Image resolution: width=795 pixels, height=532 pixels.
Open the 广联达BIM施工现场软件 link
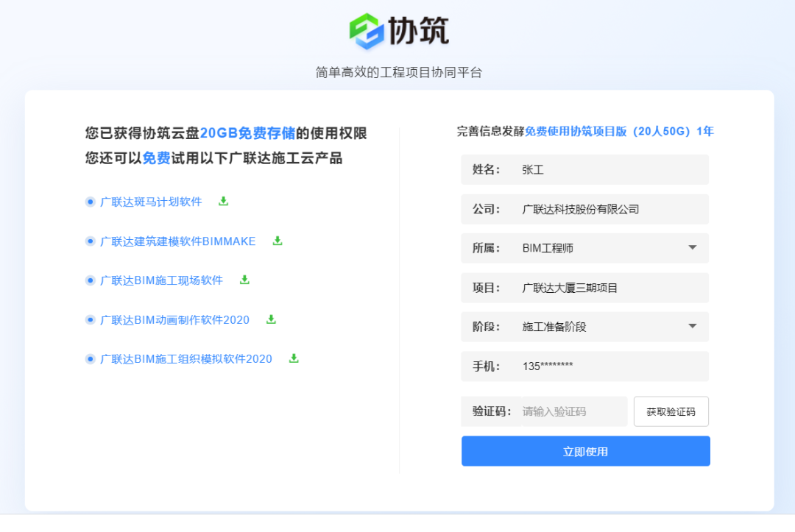coord(162,280)
